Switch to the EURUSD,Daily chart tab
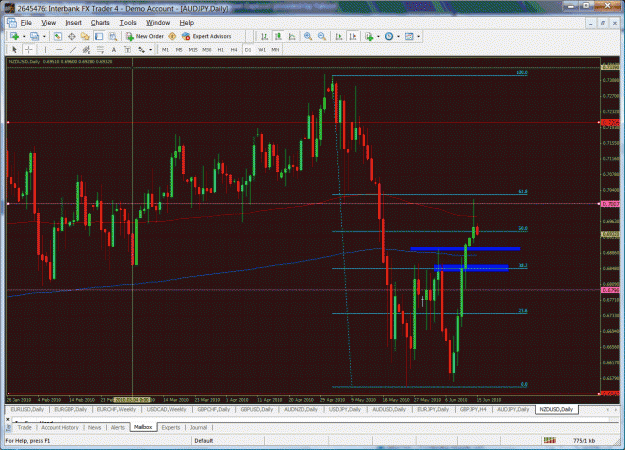 (27, 409)
